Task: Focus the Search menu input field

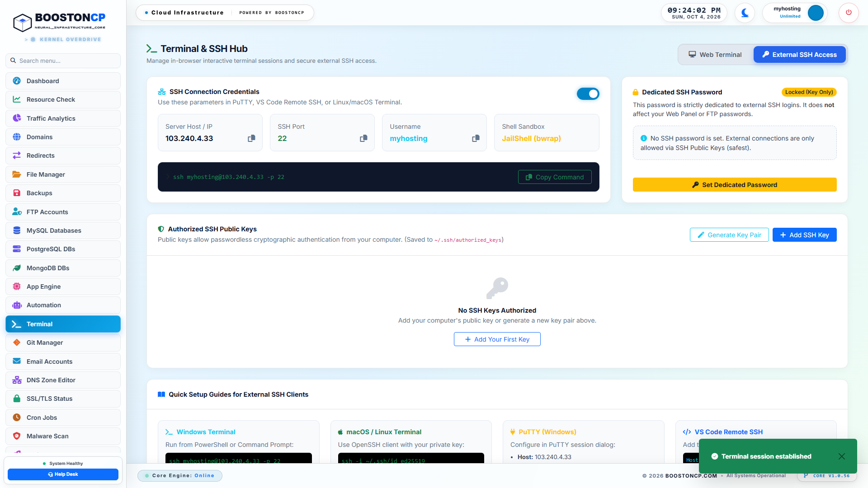Action: 63,61
